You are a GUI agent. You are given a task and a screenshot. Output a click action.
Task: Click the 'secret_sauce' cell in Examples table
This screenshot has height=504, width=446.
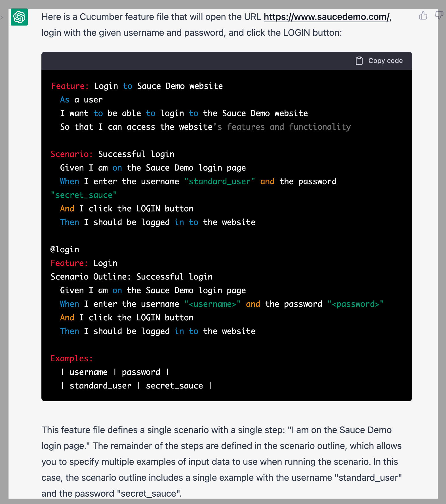174,386
